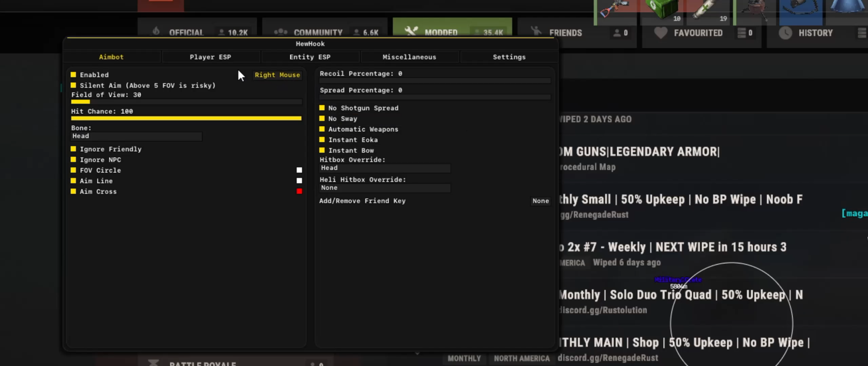Go to the Settings tab in HewHook
The width and height of the screenshot is (868, 366).
pos(509,57)
